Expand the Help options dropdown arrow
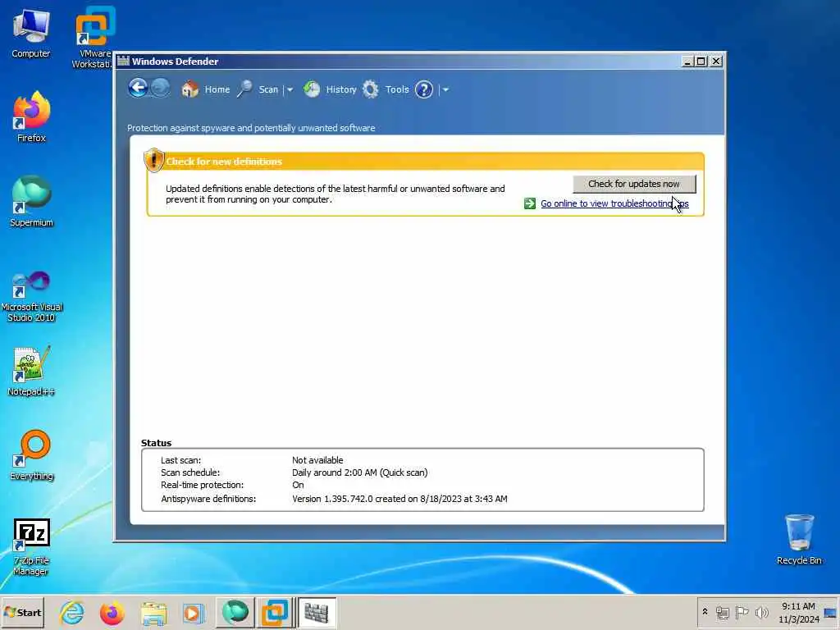The width and height of the screenshot is (840, 630). (x=445, y=89)
